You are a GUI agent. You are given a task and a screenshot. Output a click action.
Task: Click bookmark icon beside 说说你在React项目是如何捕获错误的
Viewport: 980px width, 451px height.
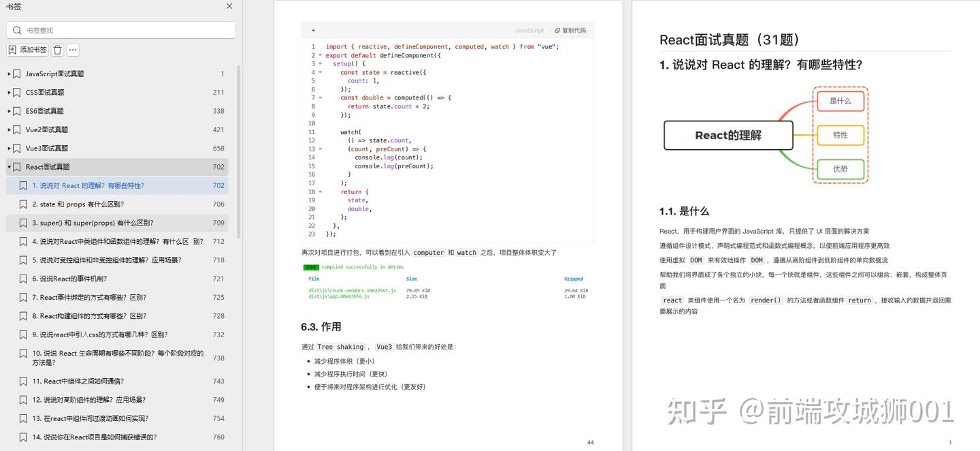24,437
